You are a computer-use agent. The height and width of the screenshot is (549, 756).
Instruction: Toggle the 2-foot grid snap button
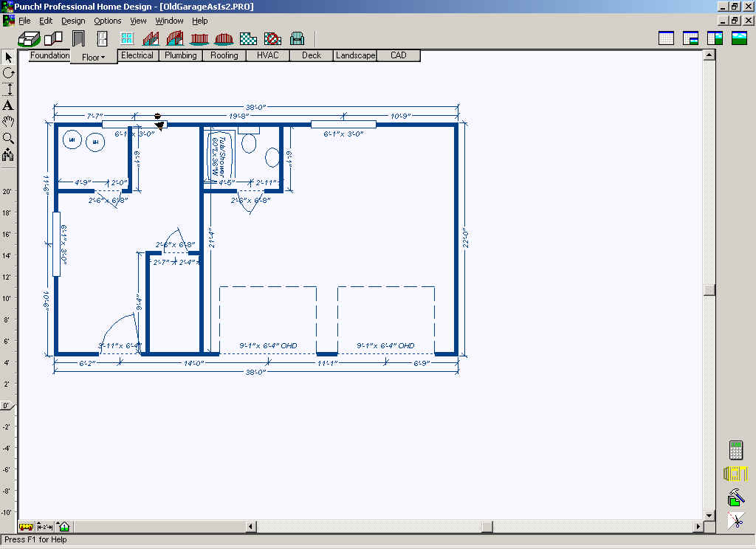[45, 527]
